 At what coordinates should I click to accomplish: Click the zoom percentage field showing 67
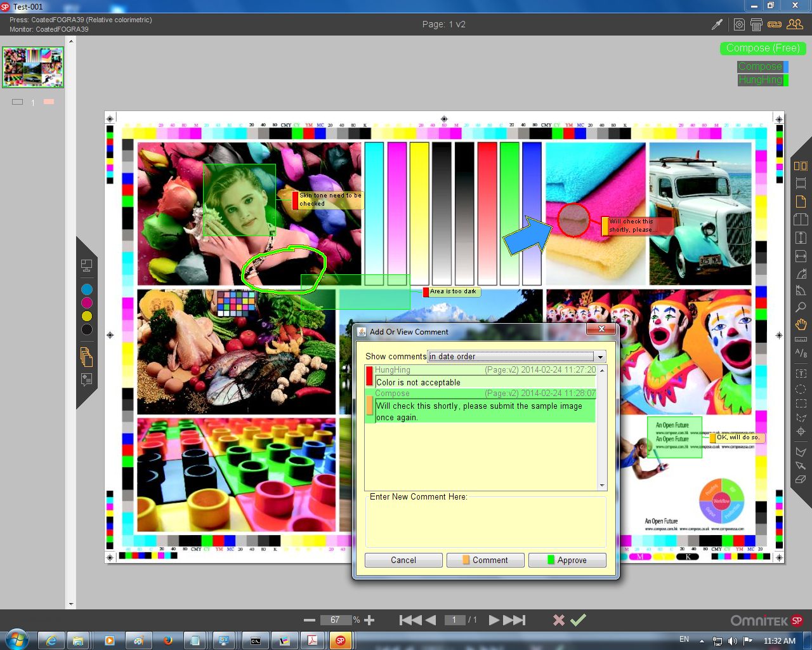[x=336, y=620]
